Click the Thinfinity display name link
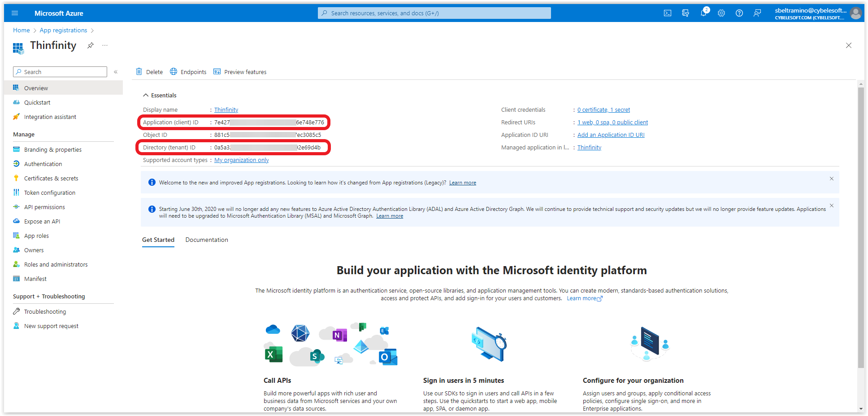This screenshot has width=868, height=416. pyautogui.click(x=226, y=109)
